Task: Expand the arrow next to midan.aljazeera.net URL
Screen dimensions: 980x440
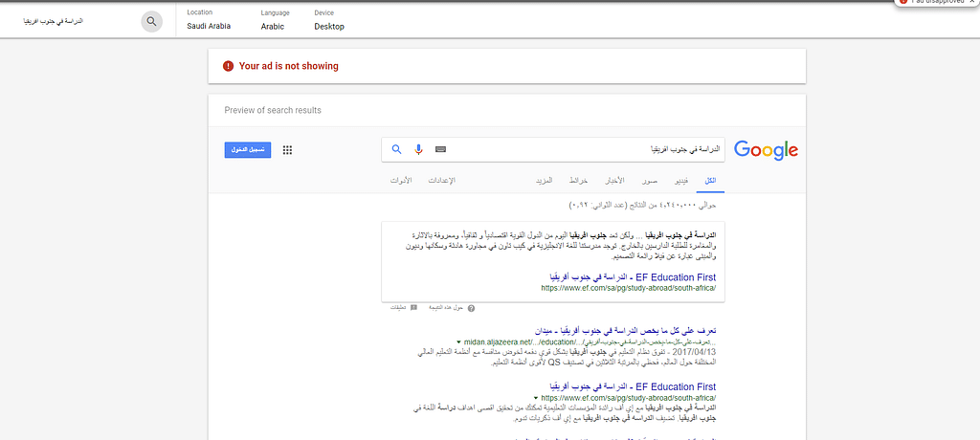Action: tap(458, 341)
